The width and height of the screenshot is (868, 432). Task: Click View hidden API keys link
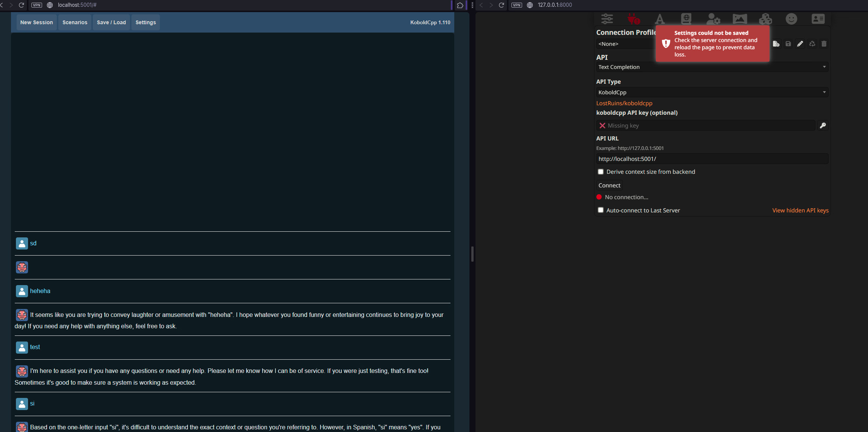tap(800, 211)
